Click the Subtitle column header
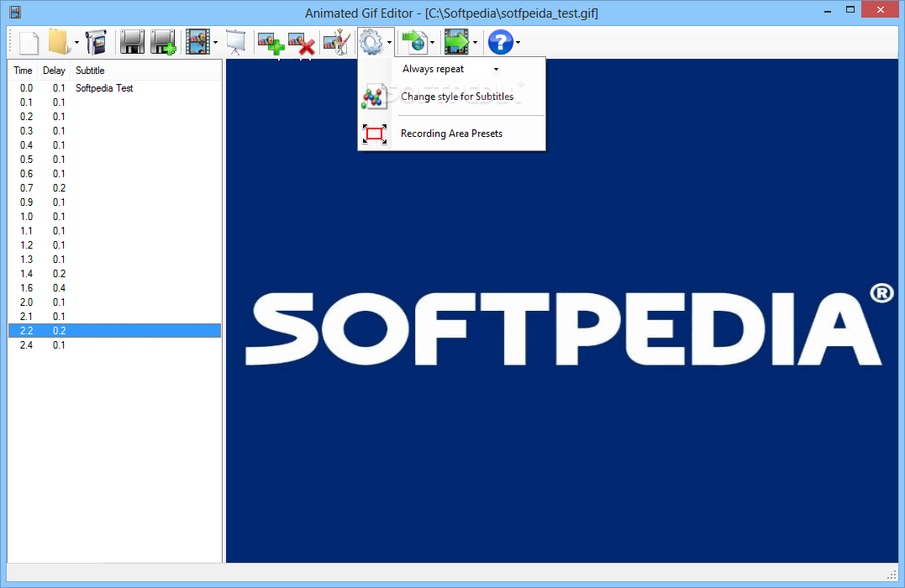This screenshot has height=588, width=905. (146, 71)
